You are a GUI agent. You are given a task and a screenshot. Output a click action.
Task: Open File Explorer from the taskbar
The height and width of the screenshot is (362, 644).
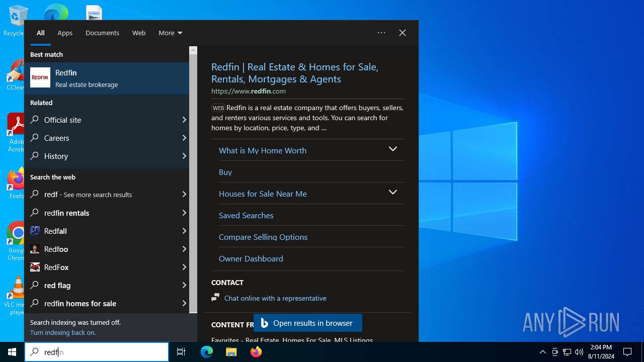231,352
